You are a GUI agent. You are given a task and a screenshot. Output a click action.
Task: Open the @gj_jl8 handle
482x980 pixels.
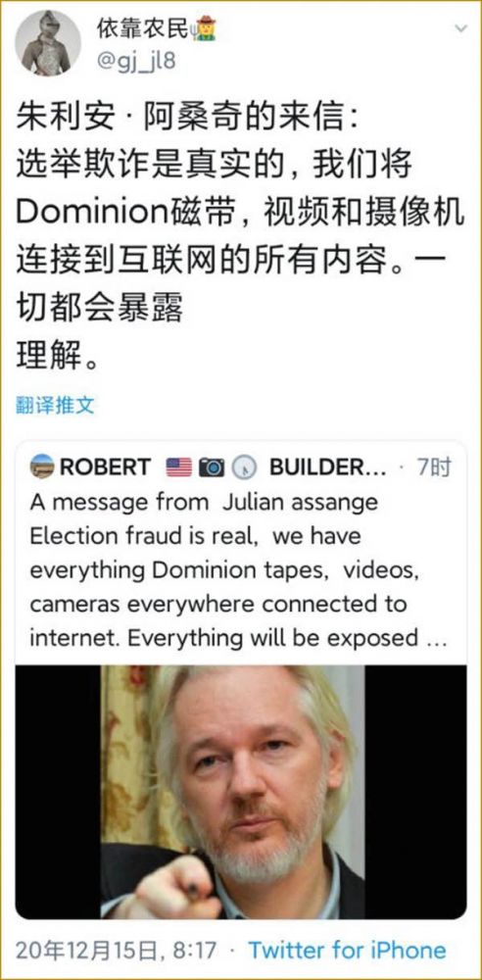[x=135, y=61]
